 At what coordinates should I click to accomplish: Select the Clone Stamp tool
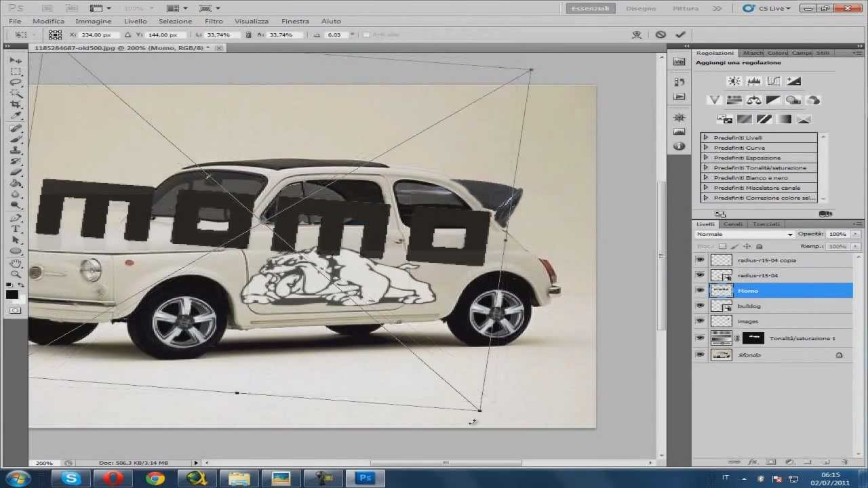click(15, 150)
